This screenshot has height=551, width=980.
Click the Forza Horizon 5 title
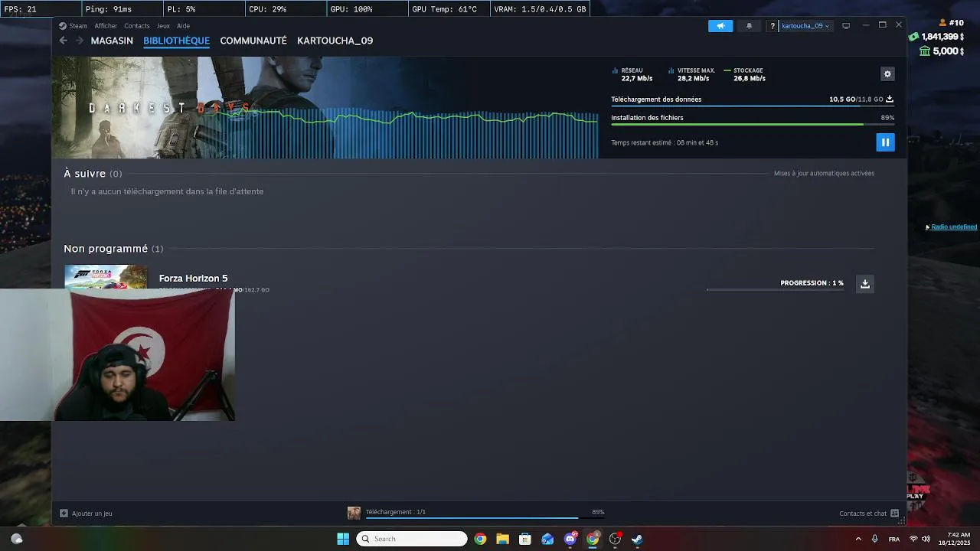point(193,279)
